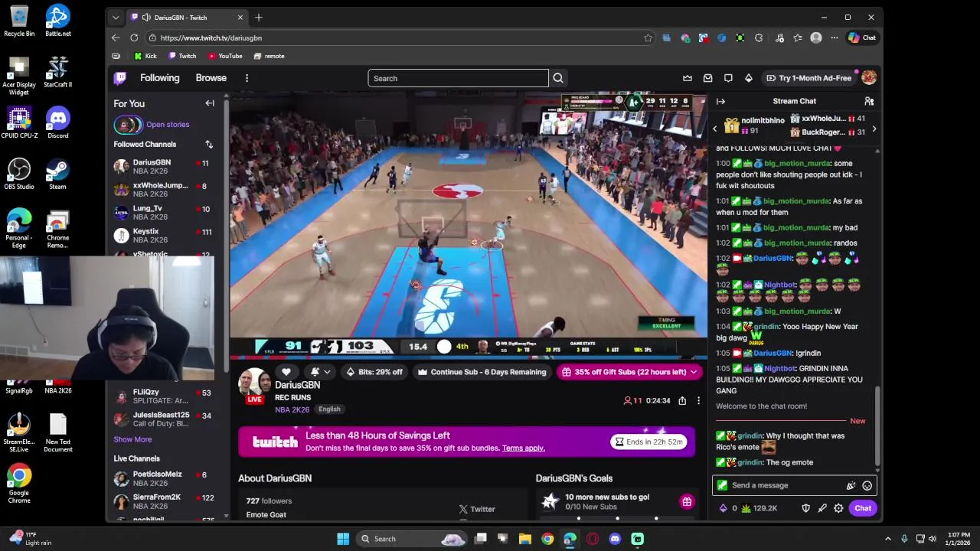Open the Copilot Chat button in browser

[x=862, y=37]
